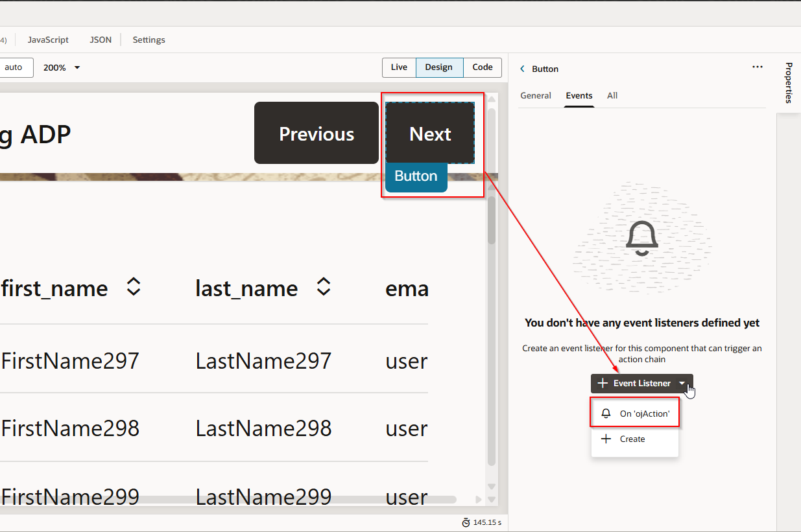Screen dimensions: 801x532
Task: Switch to the All tab
Action: coord(612,96)
